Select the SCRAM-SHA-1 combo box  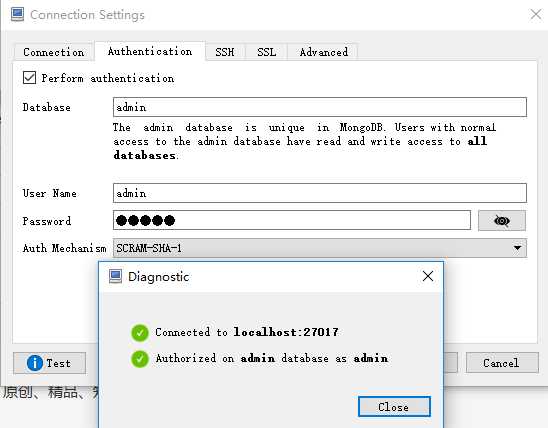click(320, 248)
